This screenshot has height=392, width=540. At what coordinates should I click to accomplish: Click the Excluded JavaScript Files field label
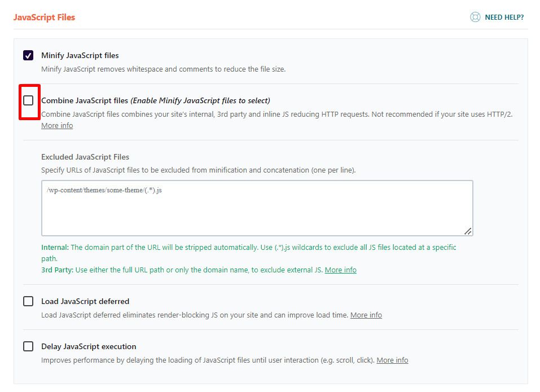(x=85, y=157)
